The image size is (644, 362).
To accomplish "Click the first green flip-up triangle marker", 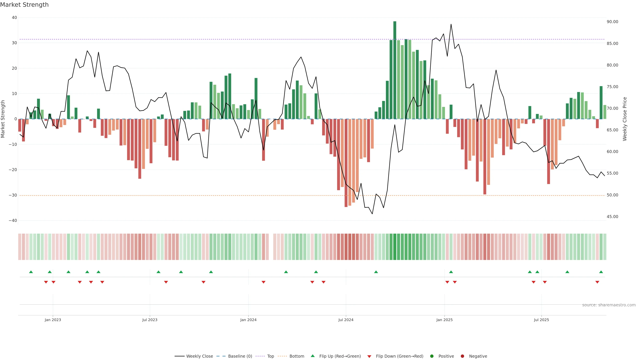I will click(31, 272).
